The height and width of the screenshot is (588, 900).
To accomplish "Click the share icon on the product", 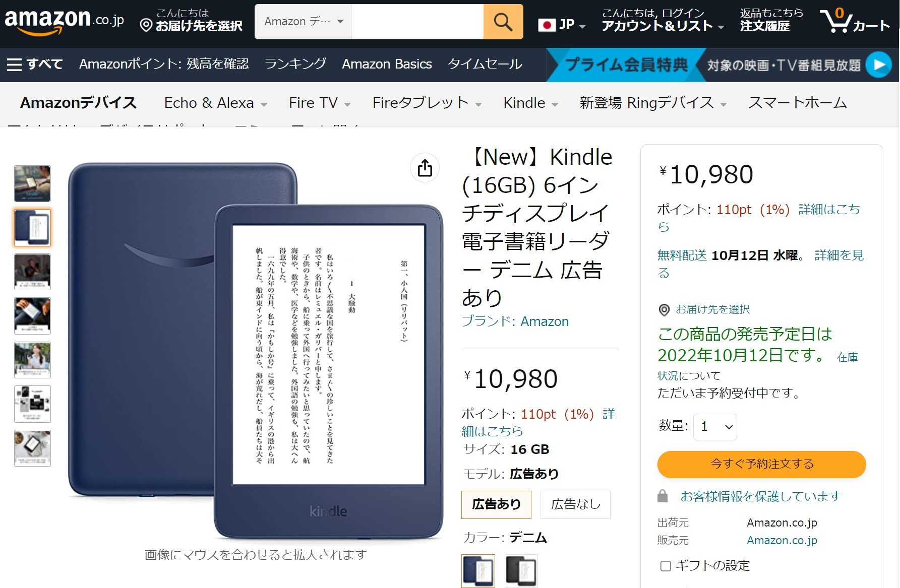I will point(425,168).
